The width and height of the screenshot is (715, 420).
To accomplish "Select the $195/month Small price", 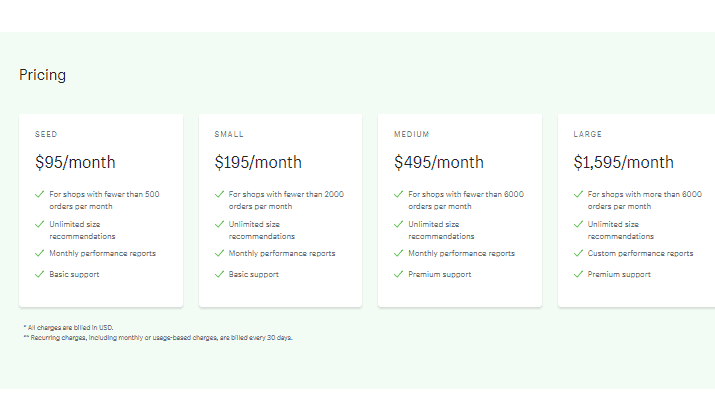I will click(258, 162).
